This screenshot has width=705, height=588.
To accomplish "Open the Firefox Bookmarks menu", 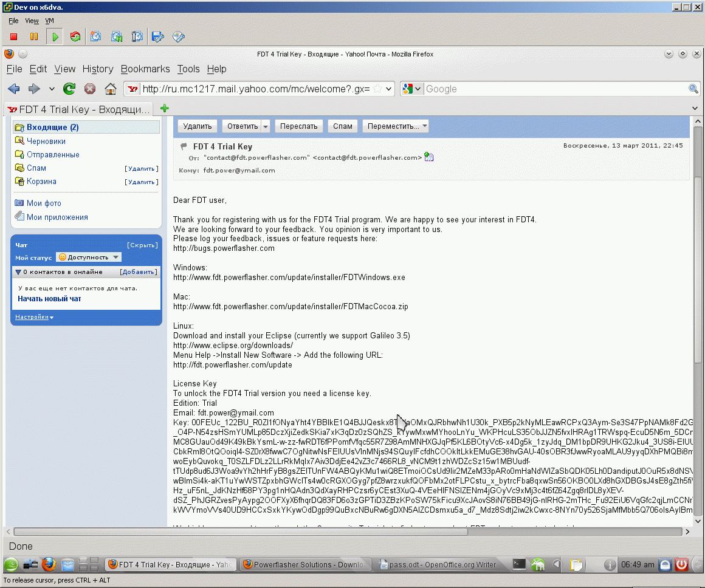I will click(145, 69).
